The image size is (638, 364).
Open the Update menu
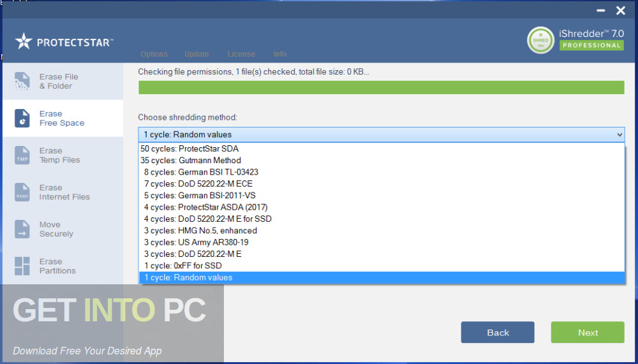tap(197, 54)
